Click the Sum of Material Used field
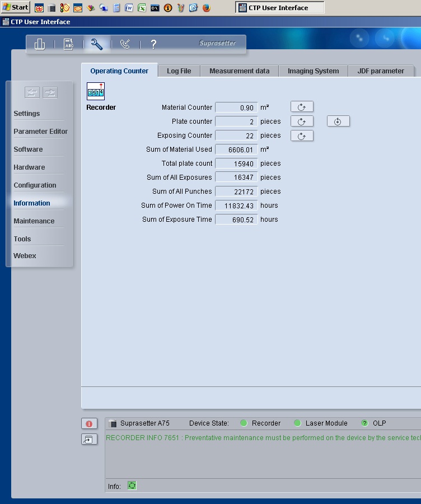Viewport: 421px width, 504px height. [x=236, y=150]
